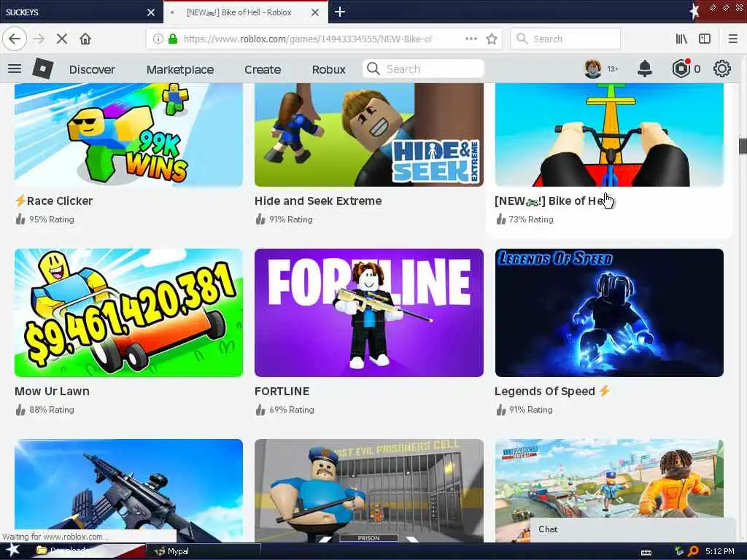
Task: Open a new browser tab with plus button
Action: point(340,12)
